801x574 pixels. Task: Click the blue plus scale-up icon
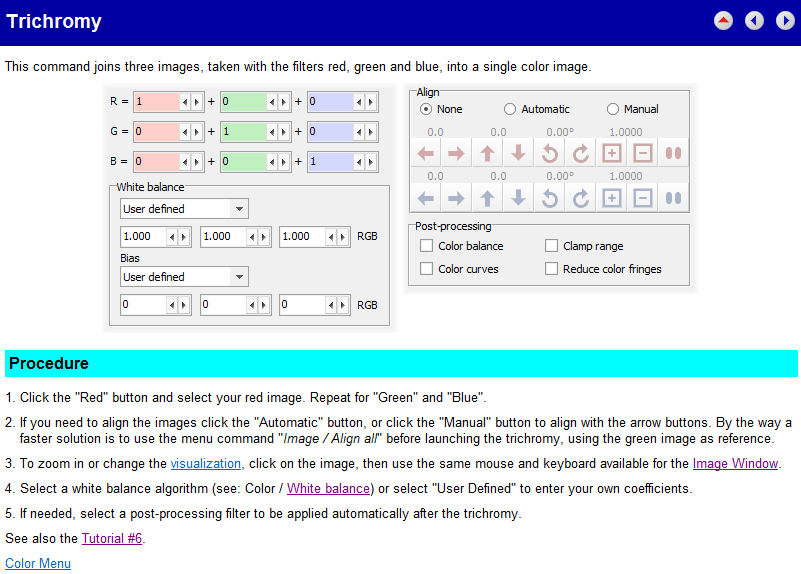[x=611, y=198]
